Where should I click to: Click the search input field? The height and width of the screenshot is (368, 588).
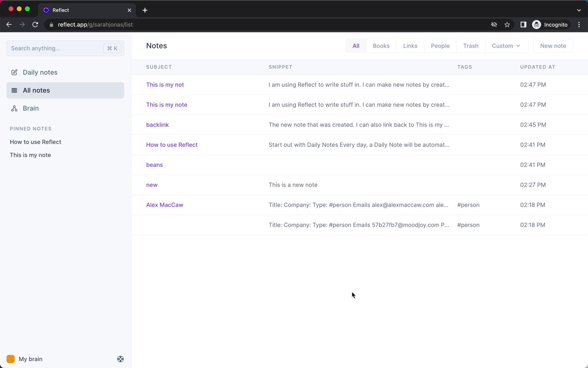tap(65, 48)
